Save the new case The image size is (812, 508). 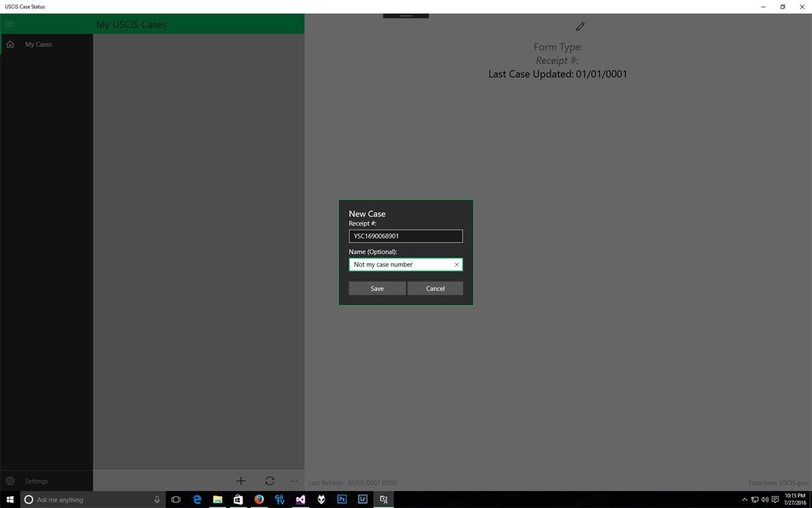[377, 288]
